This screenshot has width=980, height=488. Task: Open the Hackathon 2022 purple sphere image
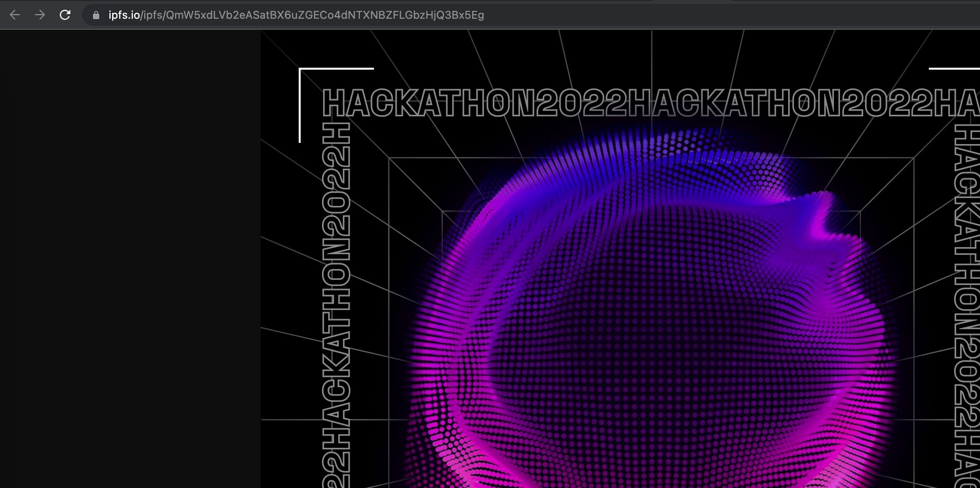point(621,259)
